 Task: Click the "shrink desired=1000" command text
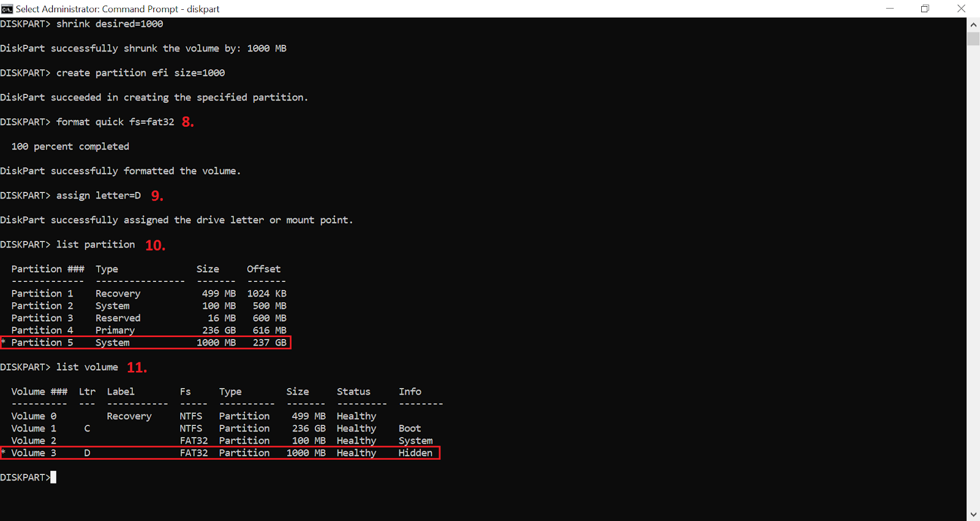[110, 24]
